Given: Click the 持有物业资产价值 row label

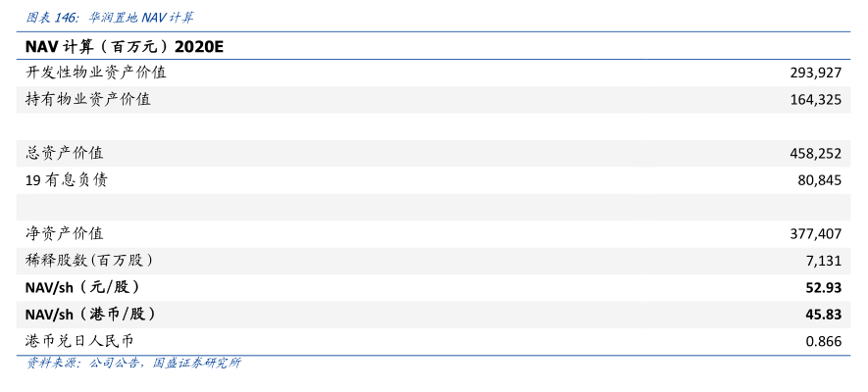Looking at the screenshot, I should click(x=87, y=99).
